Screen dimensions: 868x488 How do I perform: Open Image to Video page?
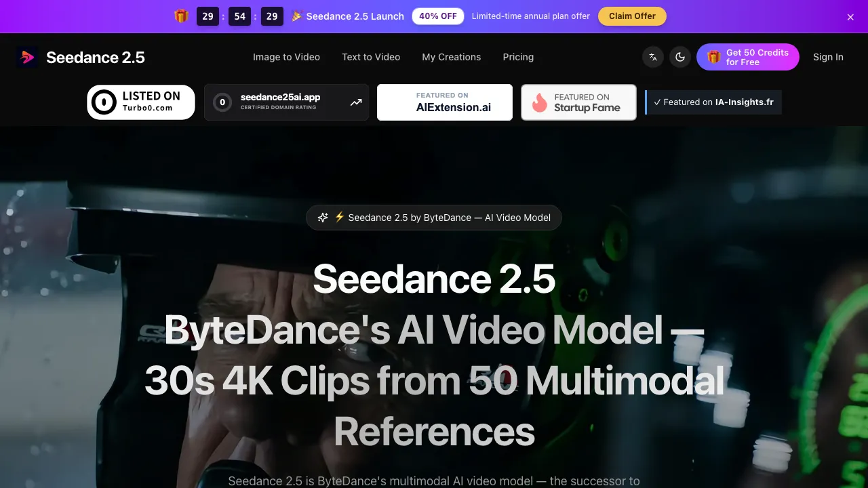(286, 57)
